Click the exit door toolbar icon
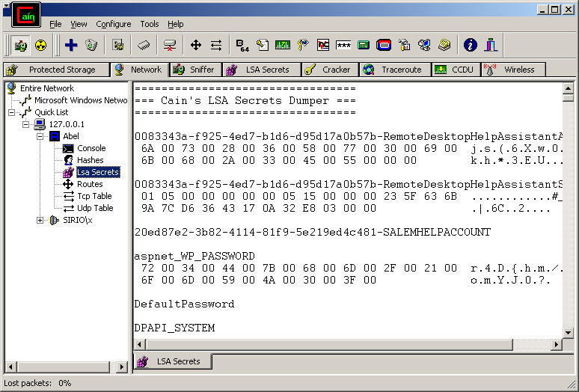The height and width of the screenshot is (392, 579). click(x=491, y=46)
